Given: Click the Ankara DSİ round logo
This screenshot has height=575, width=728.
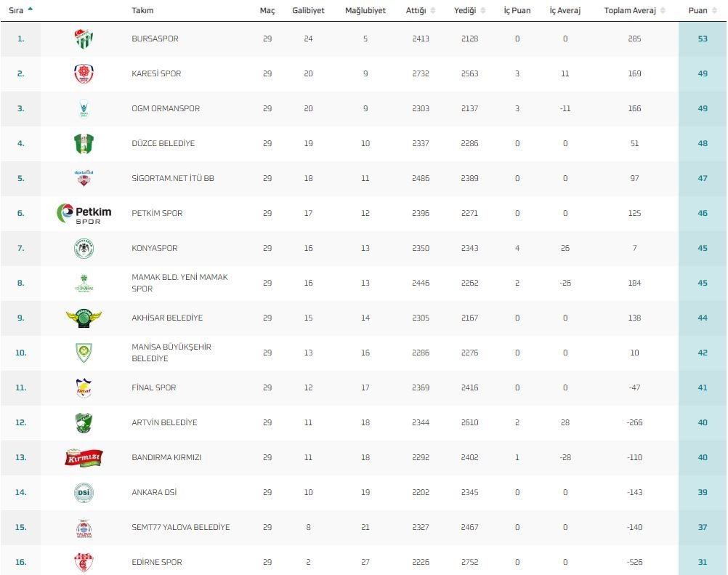Looking at the screenshot, I should (84, 493).
